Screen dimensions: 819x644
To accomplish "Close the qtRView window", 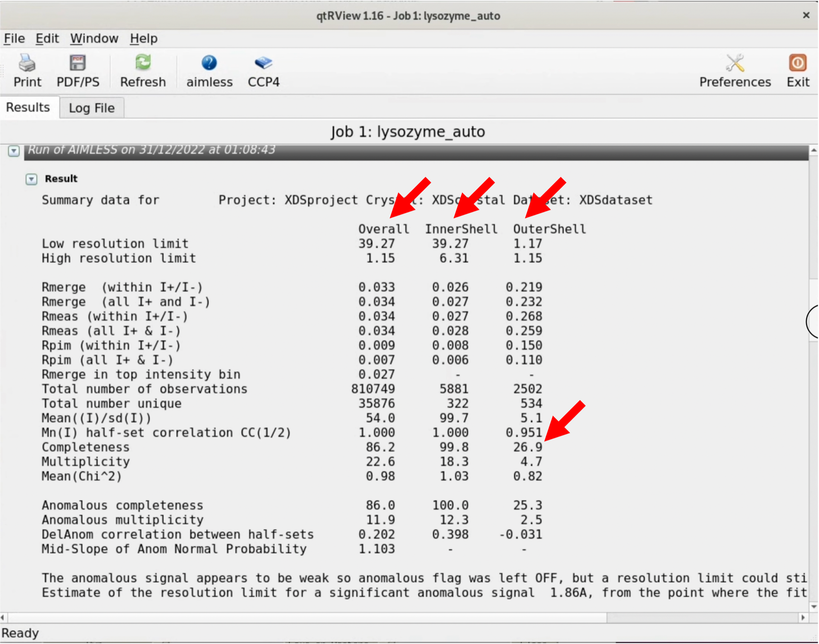I will point(806,15).
